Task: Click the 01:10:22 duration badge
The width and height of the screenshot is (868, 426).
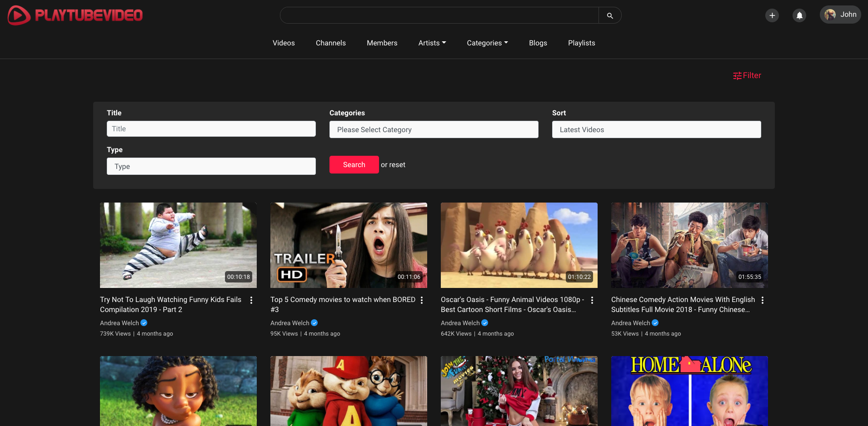Action: pos(579,277)
